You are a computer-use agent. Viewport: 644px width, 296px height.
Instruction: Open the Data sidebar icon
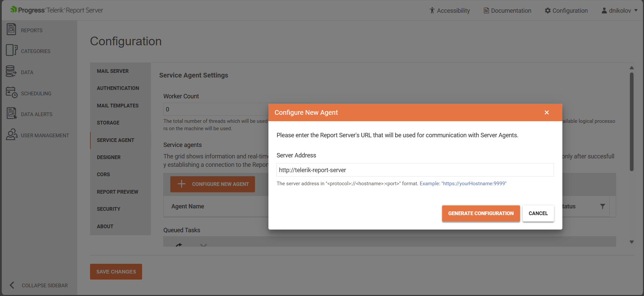11,71
